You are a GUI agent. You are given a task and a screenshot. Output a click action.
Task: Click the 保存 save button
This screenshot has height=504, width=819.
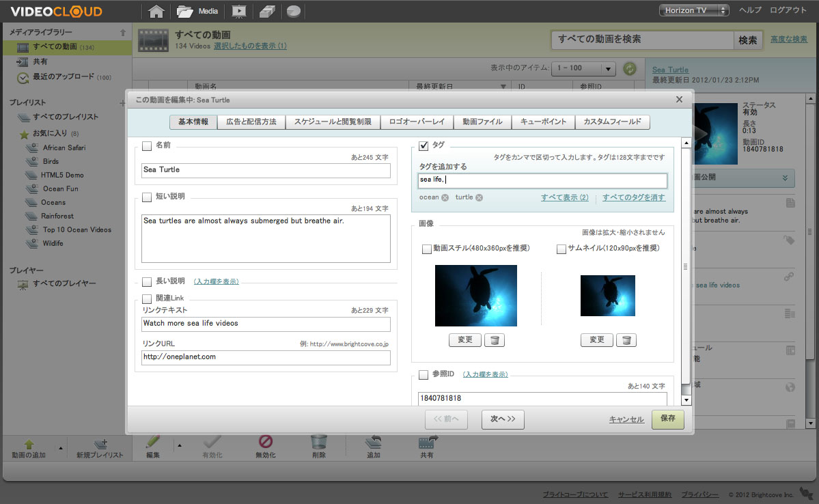point(667,419)
